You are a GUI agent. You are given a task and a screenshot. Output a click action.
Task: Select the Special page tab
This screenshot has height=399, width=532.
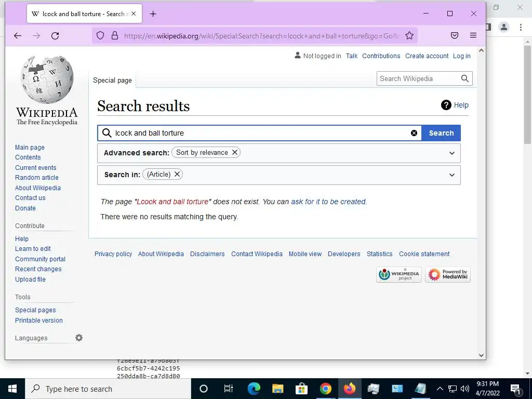(112, 81)
